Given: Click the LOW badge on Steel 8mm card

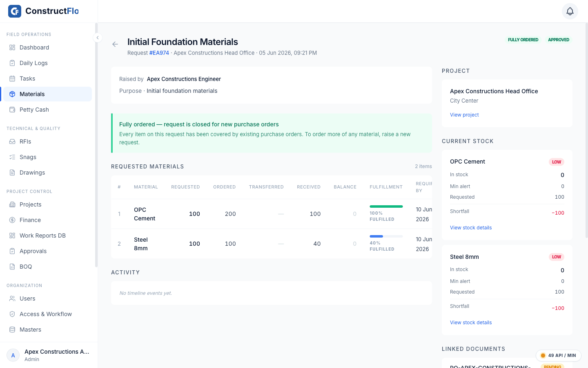Looking at the screenshot, I should pos(557,257).
